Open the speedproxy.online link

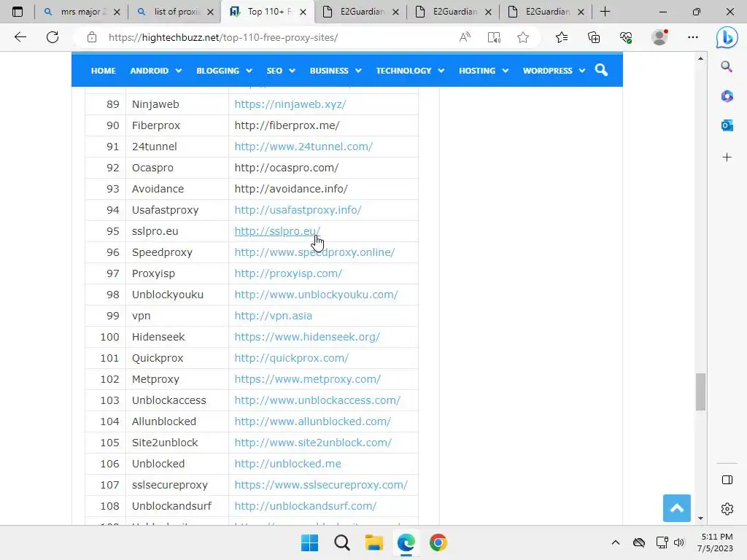[x=314, y=252]
